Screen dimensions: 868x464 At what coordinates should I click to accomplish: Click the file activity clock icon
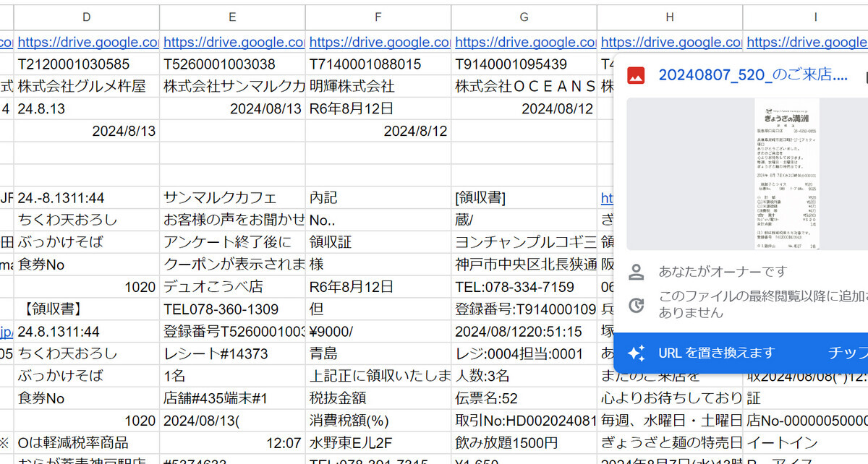tap(636, 305)
